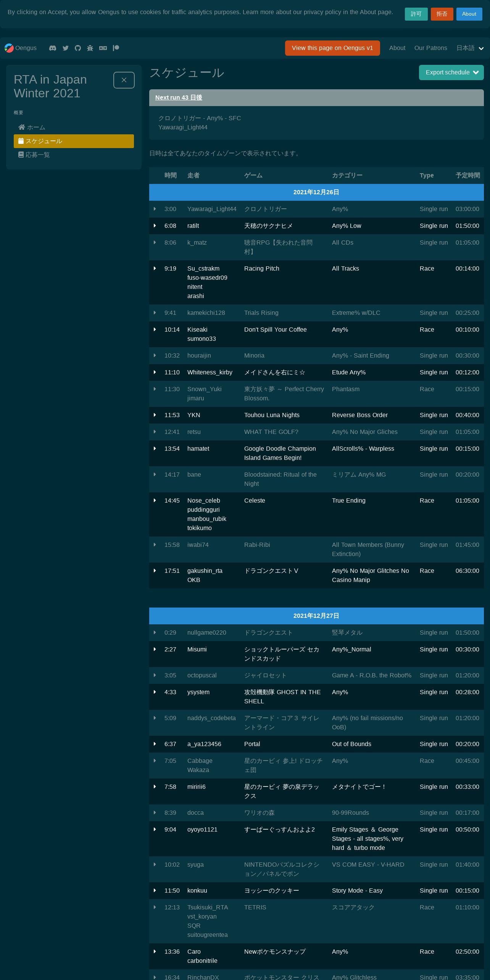Click runner name kamekichi128
Viewport: 490px width, 980px height.
tap(206, 313)
